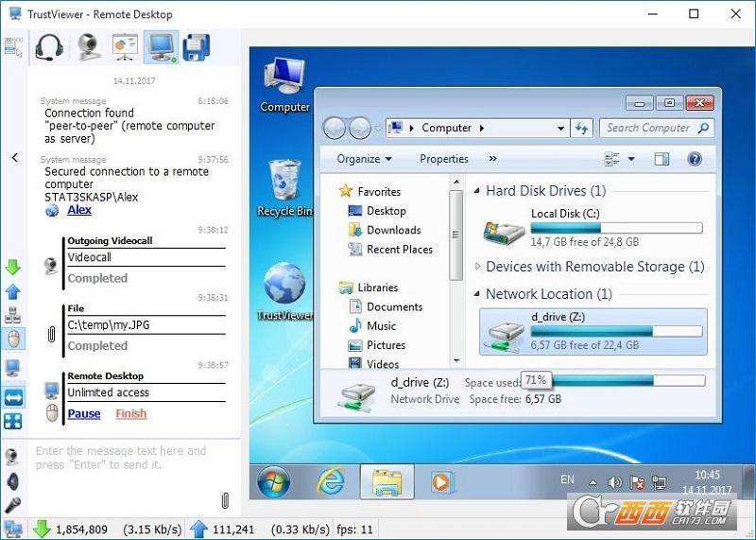Viewport: 756px width, 540px height.
Task: Toggle the mouse control sidebar button
Action: 13,339
